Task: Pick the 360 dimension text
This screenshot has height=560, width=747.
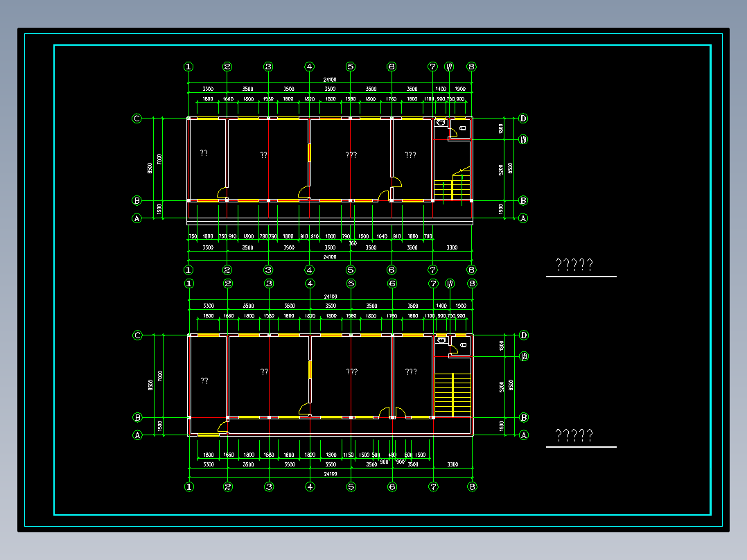Action: coord(353,243)
